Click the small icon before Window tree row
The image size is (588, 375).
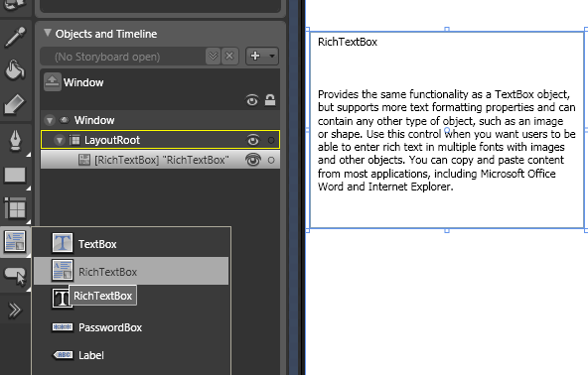click(x=65, y=120)
